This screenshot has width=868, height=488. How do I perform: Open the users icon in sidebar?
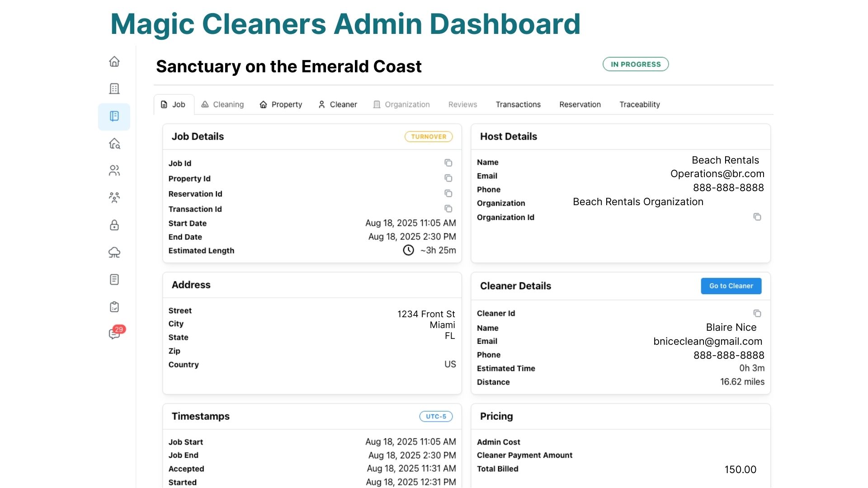114,170
